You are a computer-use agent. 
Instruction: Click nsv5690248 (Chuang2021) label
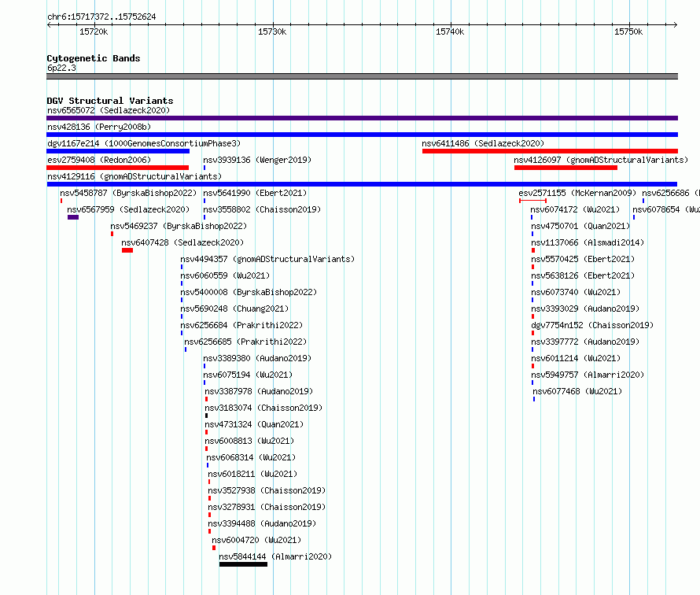[234, 309]
